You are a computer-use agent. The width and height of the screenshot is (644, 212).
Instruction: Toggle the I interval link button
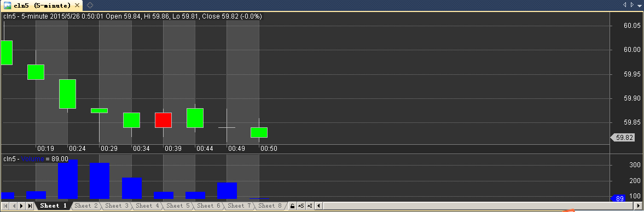(x=310, y=206)
